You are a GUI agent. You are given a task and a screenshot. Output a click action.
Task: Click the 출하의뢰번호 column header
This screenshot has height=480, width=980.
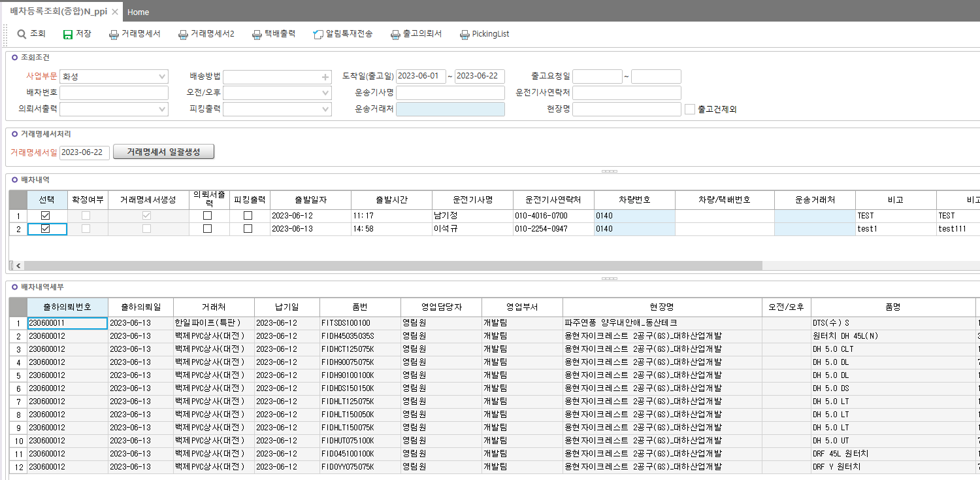67,307
